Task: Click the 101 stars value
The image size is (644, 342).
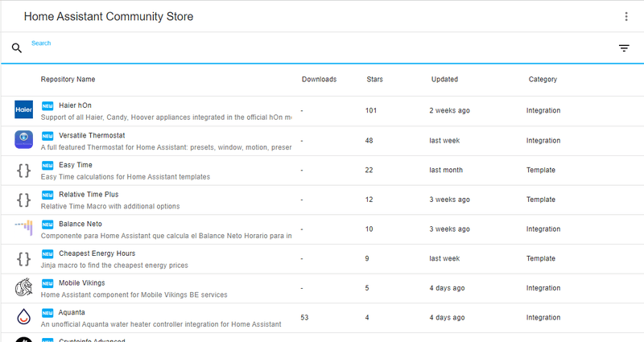Action: [371, 110]
